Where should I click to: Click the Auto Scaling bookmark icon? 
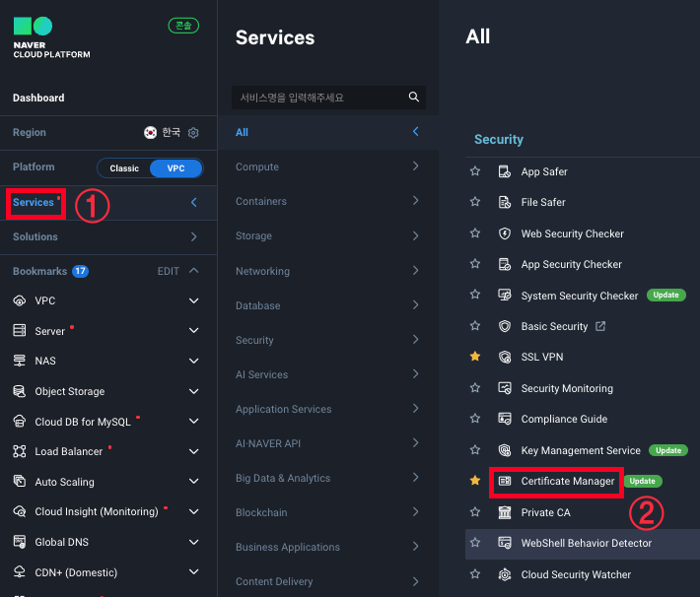click(19, 482)
